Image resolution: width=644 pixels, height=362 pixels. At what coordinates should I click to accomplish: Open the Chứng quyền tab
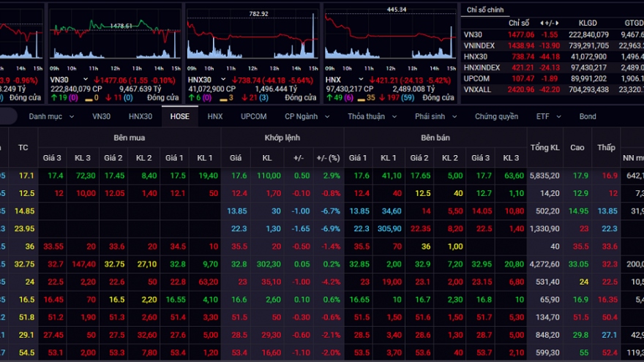click(x=495, y=116)
